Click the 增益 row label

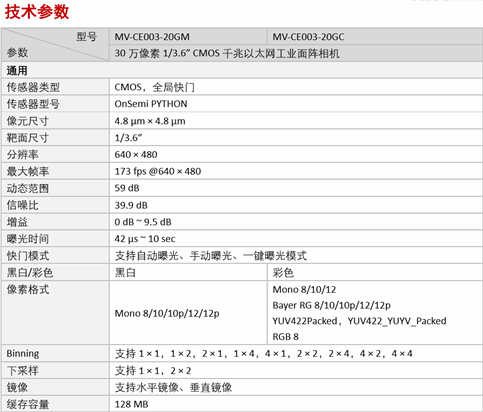click(17, 222)
